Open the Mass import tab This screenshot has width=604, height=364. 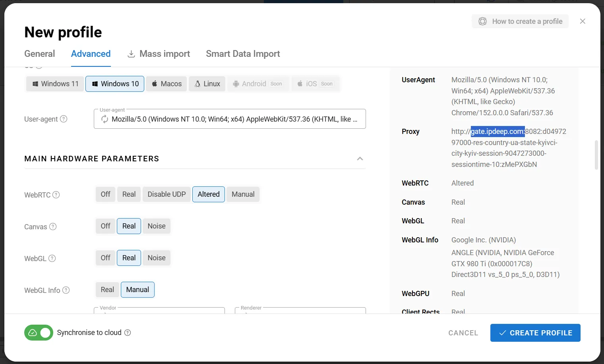[159, 54]
